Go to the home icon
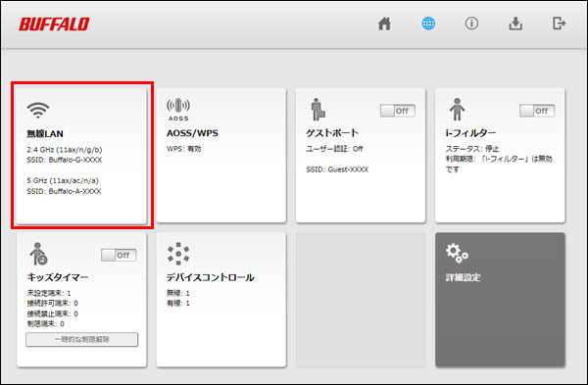 (384, 24)
